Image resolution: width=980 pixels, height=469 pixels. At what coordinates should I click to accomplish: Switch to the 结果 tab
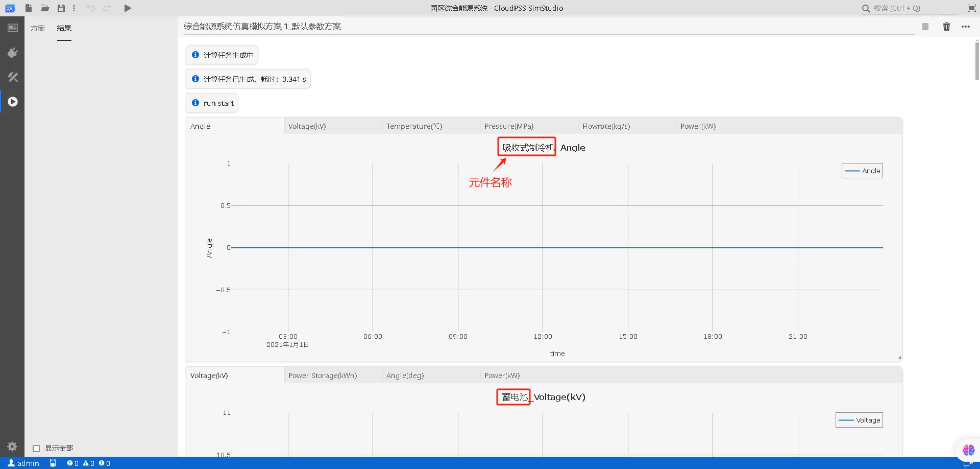pos(64,28)
